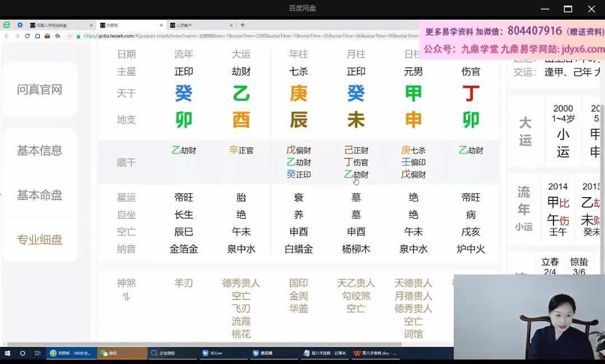The width and height of the screenshot is (605, 364).
Task: Select 基本命盘 in the left sidebar
Action: point(39,195)
